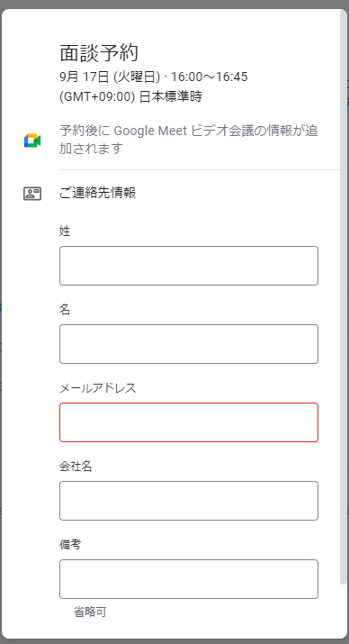Click the contact card icon
The width and height of the screenshot is (349, 644).
[x=32, y=194]
